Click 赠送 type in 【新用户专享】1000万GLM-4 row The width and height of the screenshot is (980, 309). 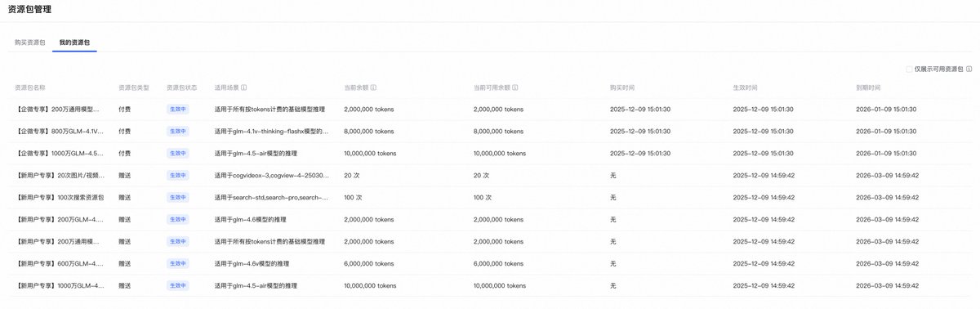click(124, 285)
